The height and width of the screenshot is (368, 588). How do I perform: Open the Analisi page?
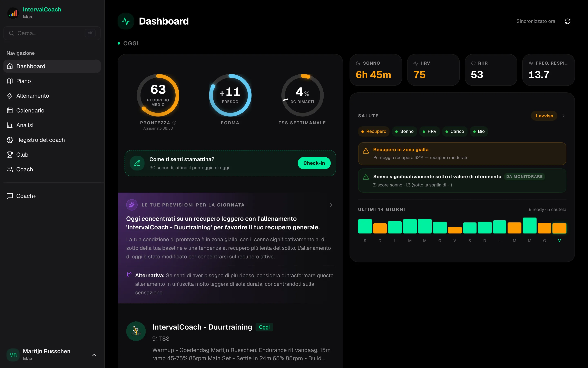[52, 125]
